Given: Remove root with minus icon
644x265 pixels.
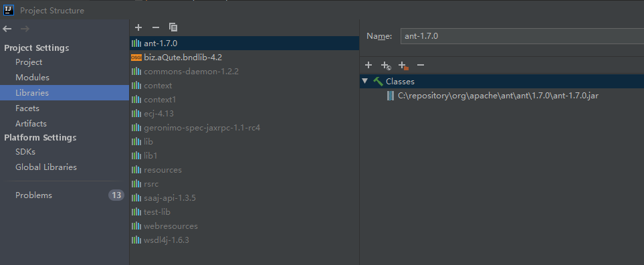Looking at the screenshot, I should (x=420, y=65).
